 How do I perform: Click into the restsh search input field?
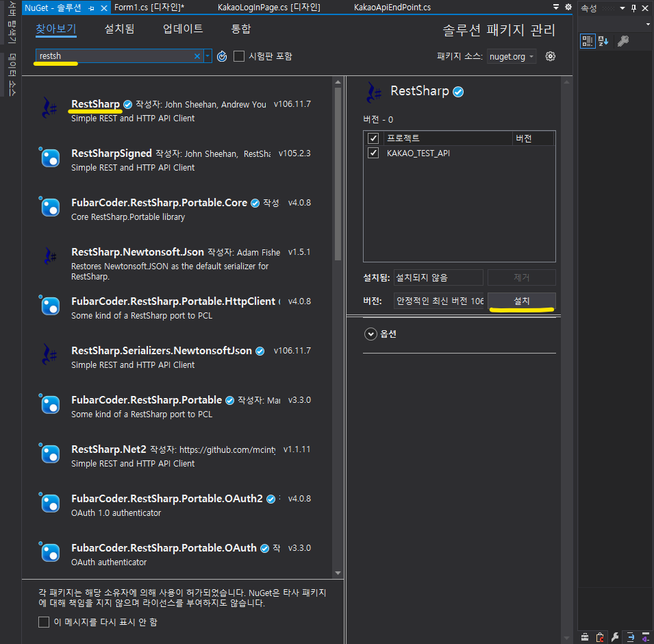coord(114,56)
